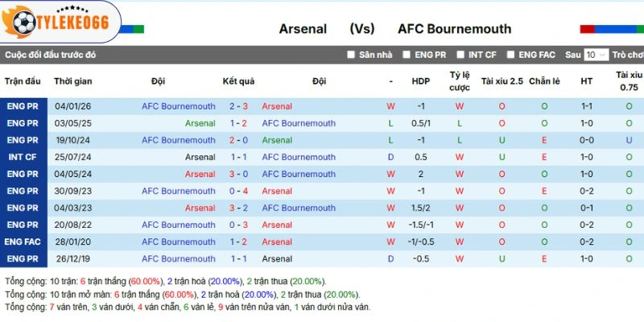
Task: Click the red-blue-green bar at top right
Action: tap(611, 29)
